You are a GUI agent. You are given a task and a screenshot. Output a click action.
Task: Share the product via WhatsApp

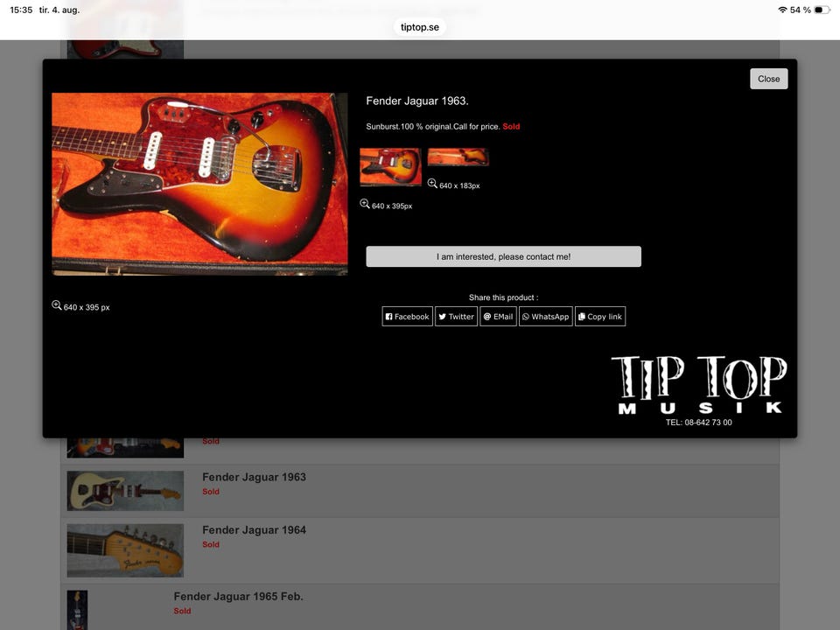pyautogui.click(x=545, y=316)
